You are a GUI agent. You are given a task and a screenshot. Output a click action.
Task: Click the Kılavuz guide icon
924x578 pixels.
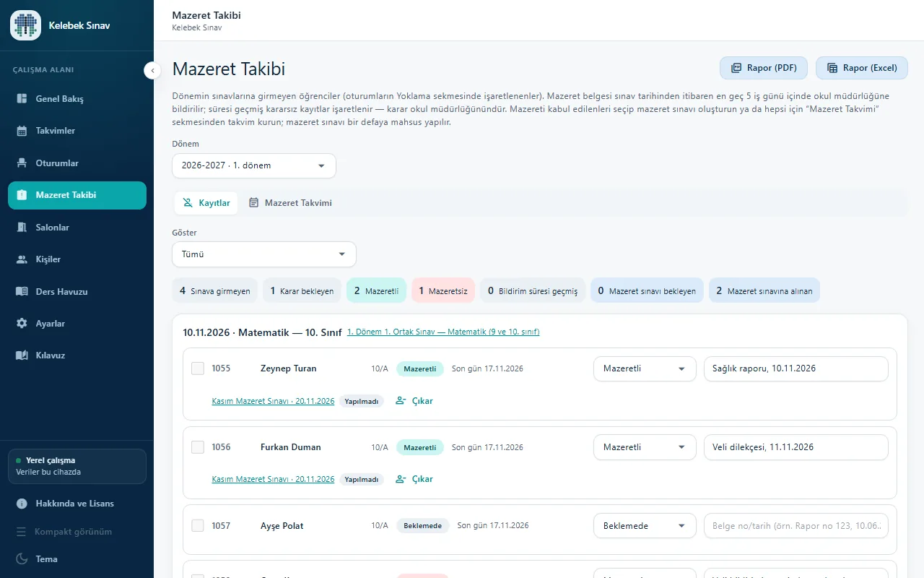[x=22, y=355]
